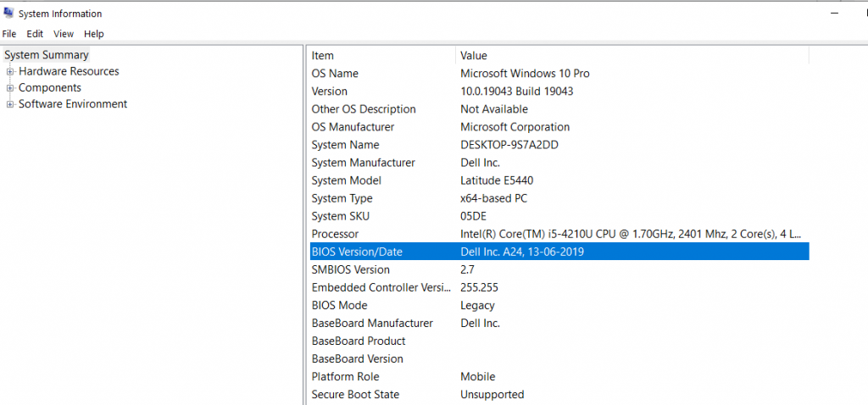Click the Unsupported secure boot value
Viewport: 868px width, 405px height.
492,395
